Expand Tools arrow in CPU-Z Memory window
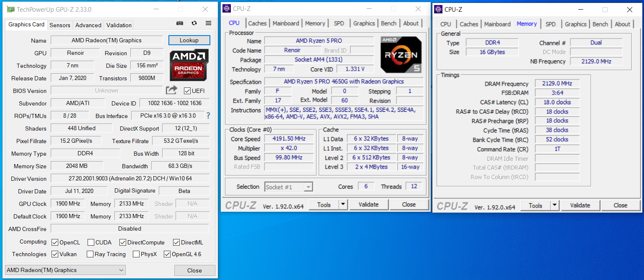Screen dimensions: 644x280 click(x=555, y=206)
